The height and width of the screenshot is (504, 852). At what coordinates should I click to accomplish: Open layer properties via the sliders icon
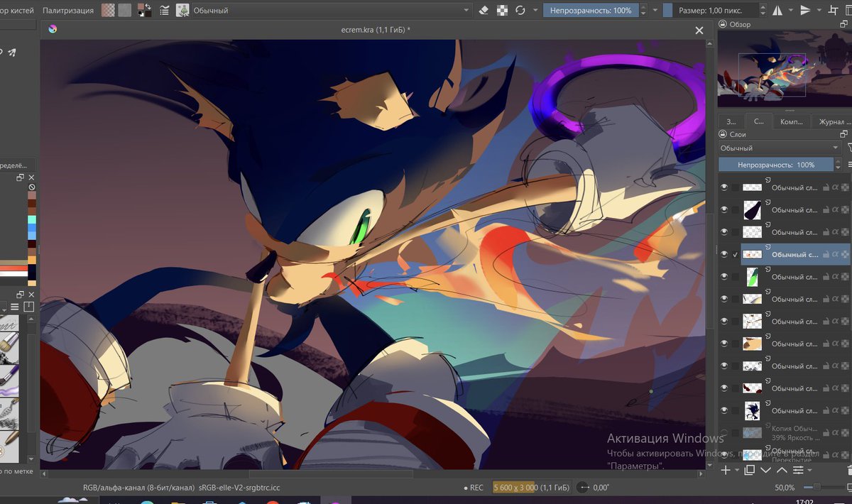(798, 470)
